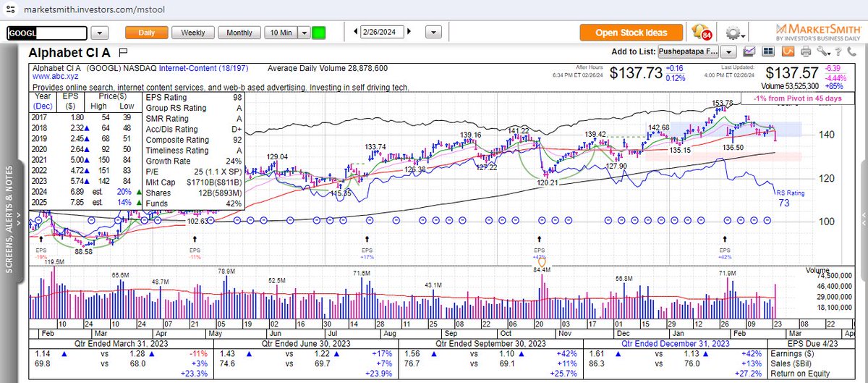This screenshot has height=383, width=868.
Task: Go to next date with right arrow
Action: (x=409, y=32)
